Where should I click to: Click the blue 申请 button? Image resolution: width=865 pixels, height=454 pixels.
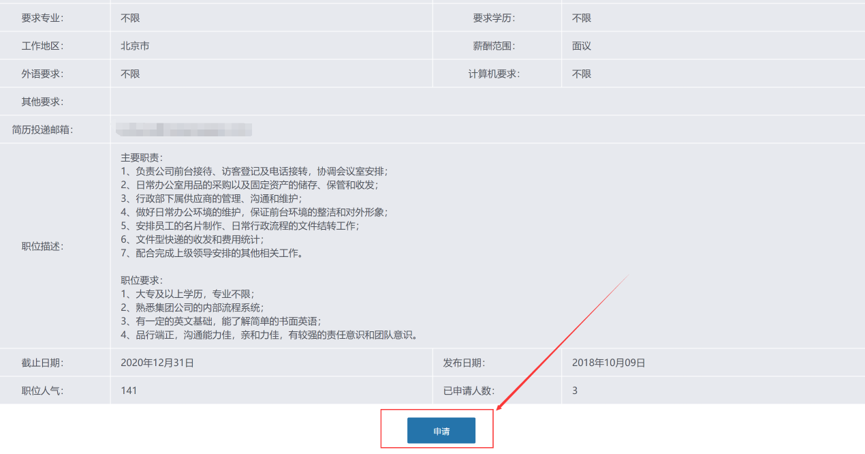tap(441, 431)
